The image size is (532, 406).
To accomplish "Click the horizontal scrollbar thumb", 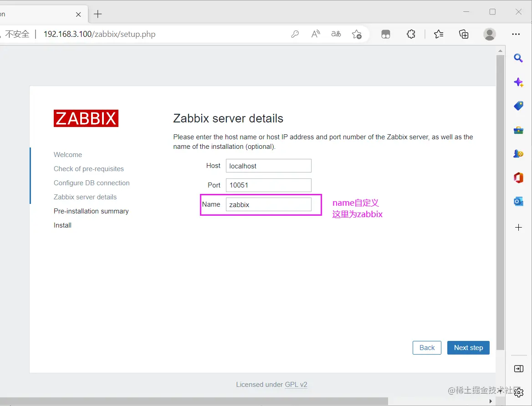I will pyautogui.click(x=194, y=401).
